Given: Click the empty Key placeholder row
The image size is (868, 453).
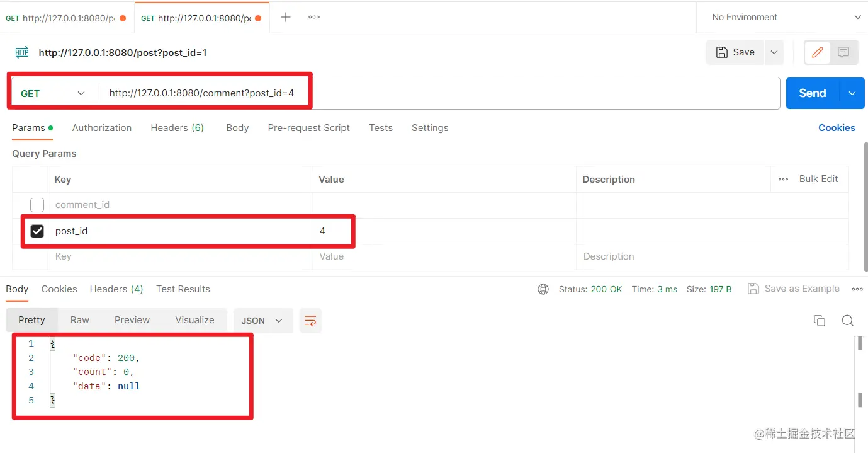Looking at the screenshot, I should click(x=180, y=256).
